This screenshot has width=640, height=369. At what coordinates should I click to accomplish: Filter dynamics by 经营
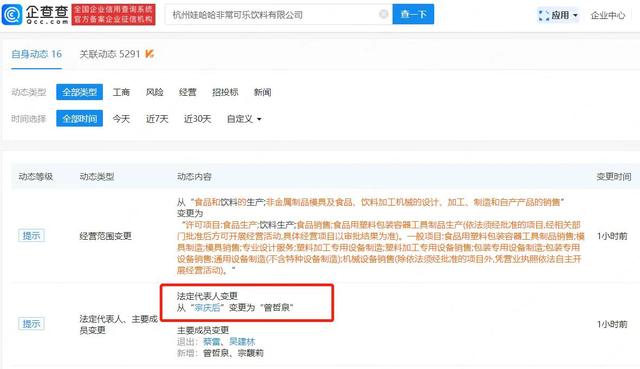coord(187,92)
